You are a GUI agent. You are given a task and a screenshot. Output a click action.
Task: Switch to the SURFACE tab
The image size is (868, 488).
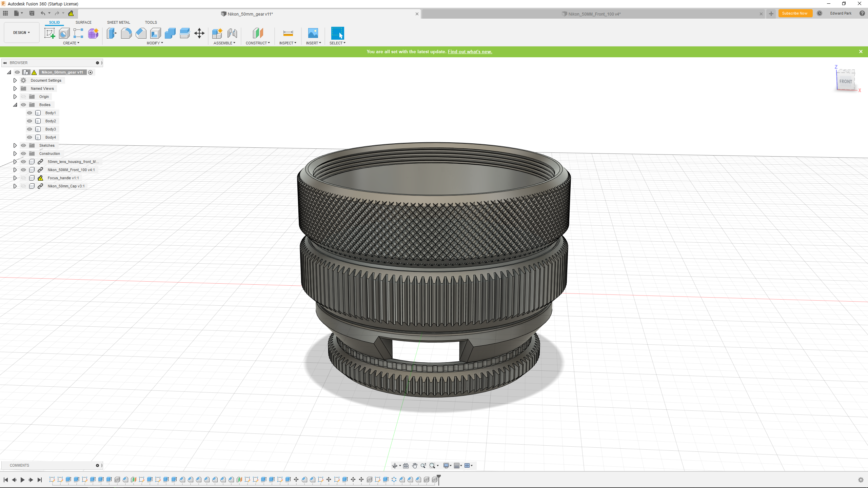[x=83, y=22]
